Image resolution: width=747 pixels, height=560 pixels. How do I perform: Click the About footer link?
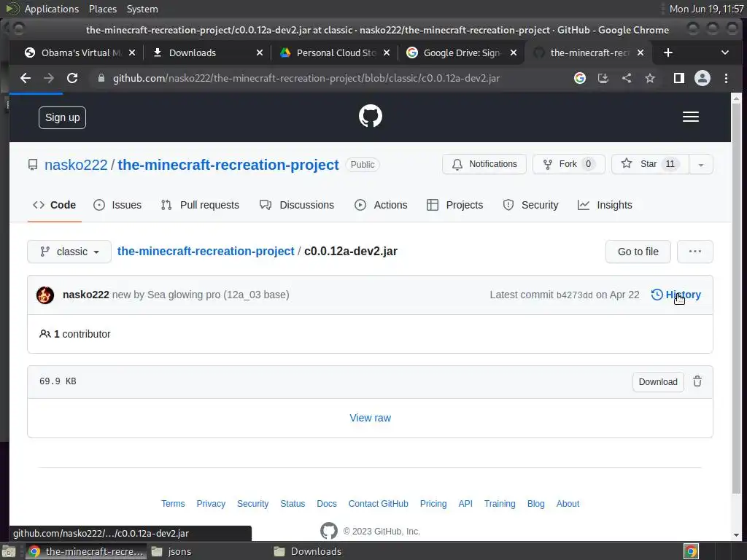[568, 504]
